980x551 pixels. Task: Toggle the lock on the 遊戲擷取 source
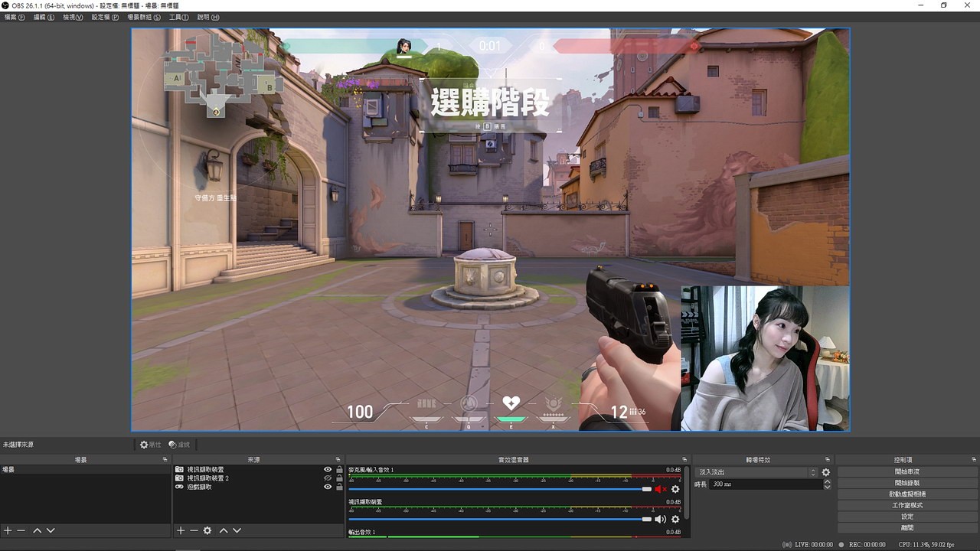[x=339, y=487]
